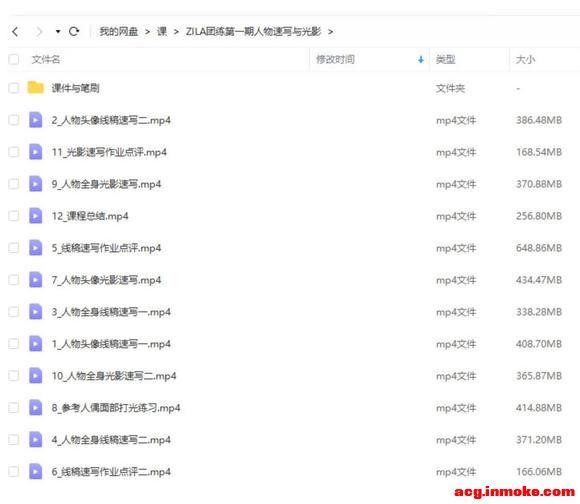This screenshot has height=504, width=580.
Task: Open the 课件与笔刷 folder icon
Action: pos(36,88)
